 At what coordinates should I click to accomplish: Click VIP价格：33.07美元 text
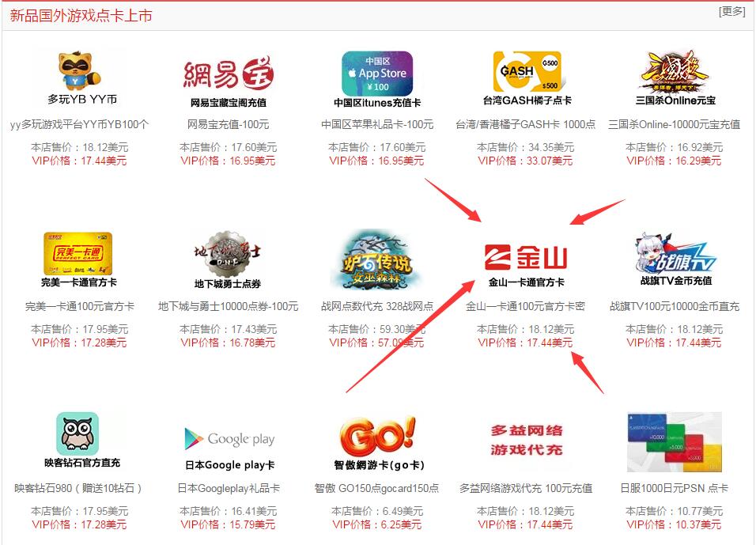526,161
